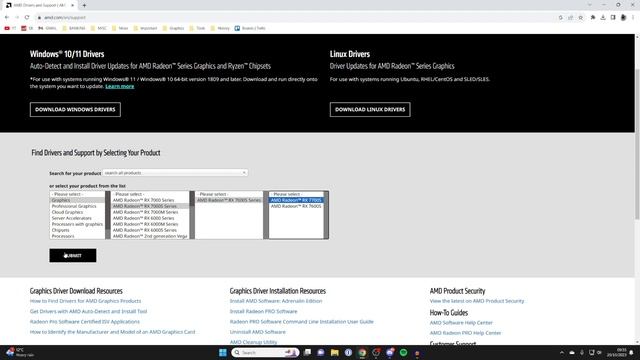
Task: Click the Google icon in address bar
Action: click(560, 18)
